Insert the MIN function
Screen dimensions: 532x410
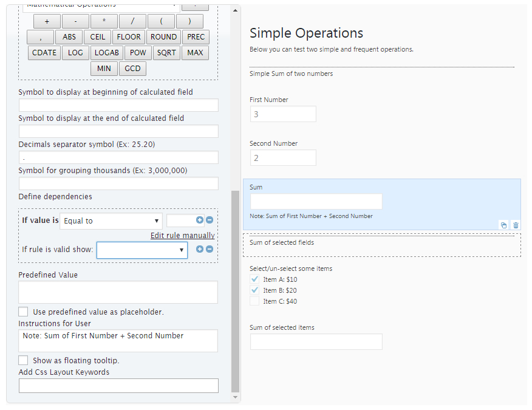[104, 69]
